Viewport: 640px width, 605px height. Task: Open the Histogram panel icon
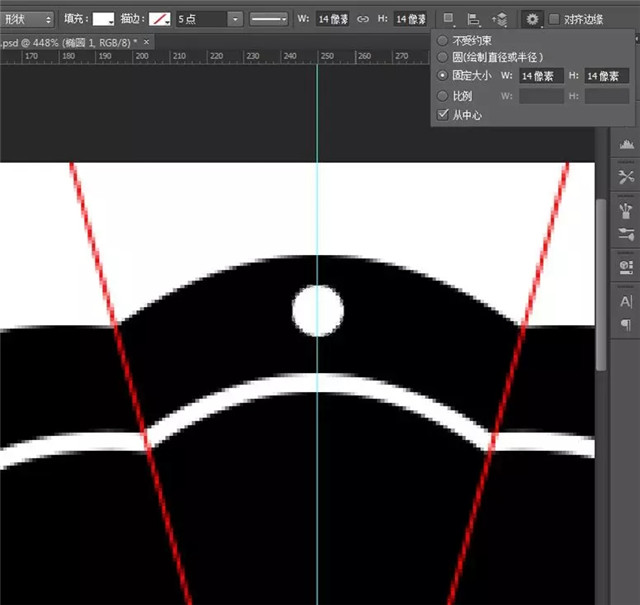(627, 146)
